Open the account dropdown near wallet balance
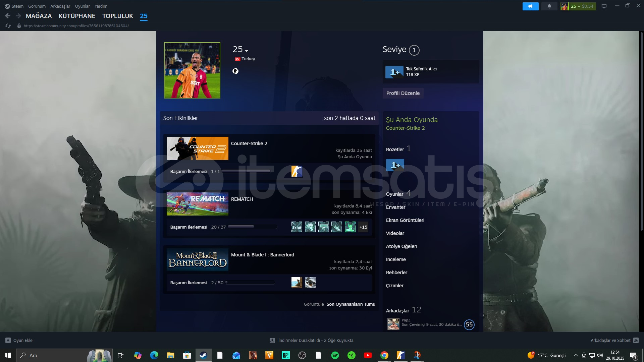 coord(579,6)
